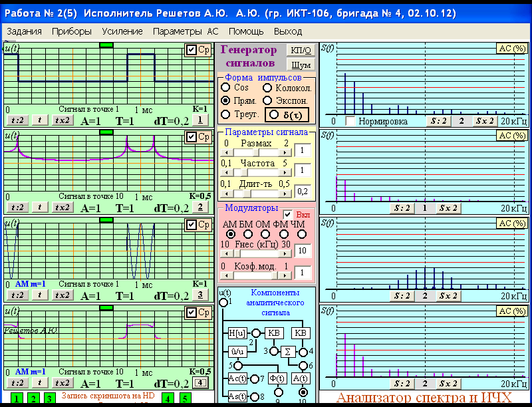The height and width of the screenshot is (407, 532).
Task: Toggle Ср checkbox on oscilloscope 2
Action: pyautogui.click(x=192, y=137)
